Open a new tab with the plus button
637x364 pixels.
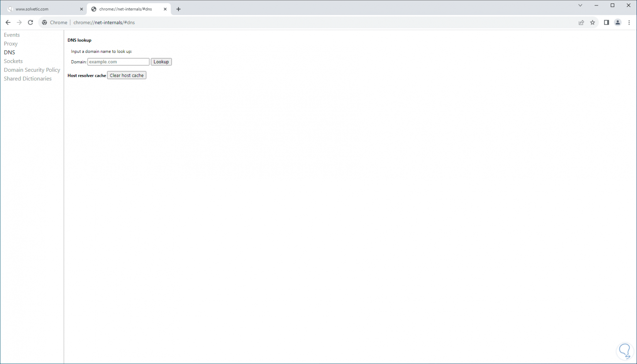click(178, 9)
